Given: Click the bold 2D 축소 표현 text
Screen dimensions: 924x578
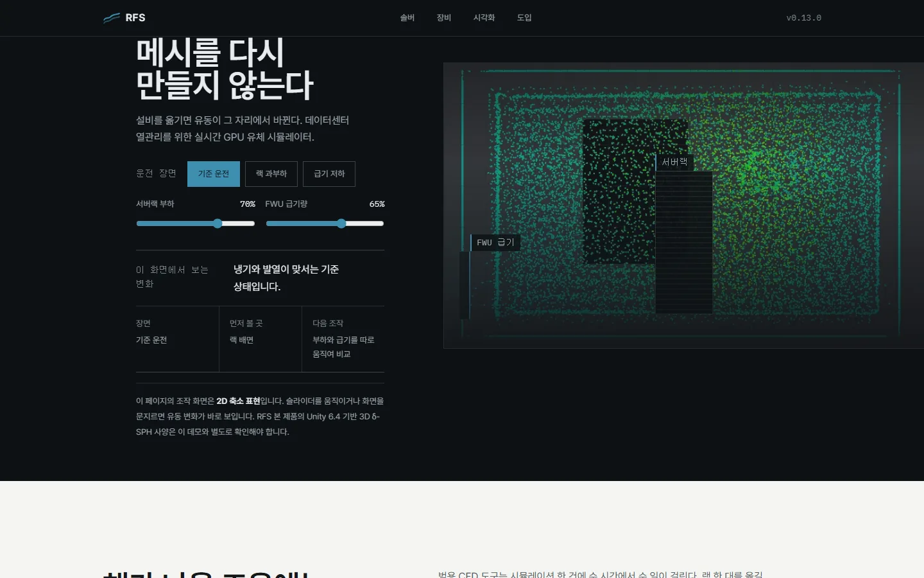Looking at the screenshot, I should point(238,401).
